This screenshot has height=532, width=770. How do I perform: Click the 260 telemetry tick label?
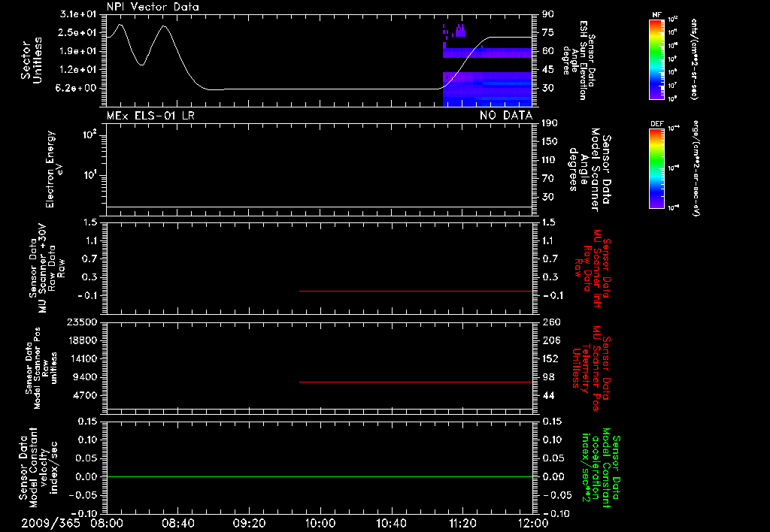coord(551,322)
